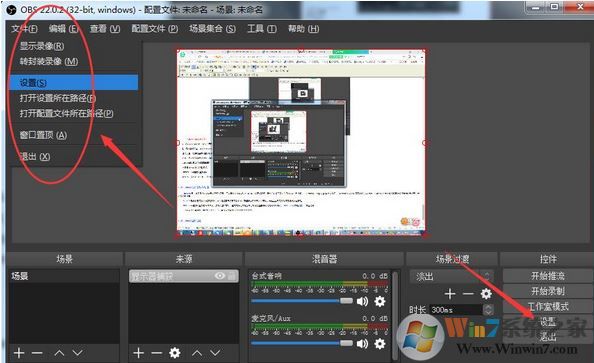This screenshot has height=363, width=594.
Task: Click the 控件 panel header
Action: [x=548, y=259]
